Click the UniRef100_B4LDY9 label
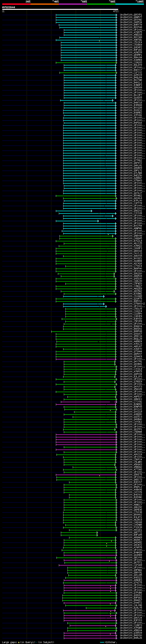The width and height of the screenshot is (146, 644). tap(131, 65)
